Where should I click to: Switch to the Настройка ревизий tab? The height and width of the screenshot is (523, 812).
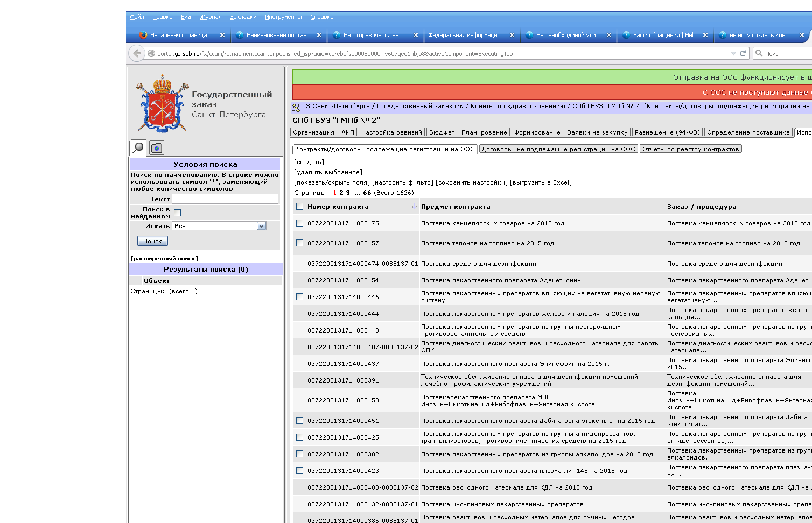click(391, 132)
